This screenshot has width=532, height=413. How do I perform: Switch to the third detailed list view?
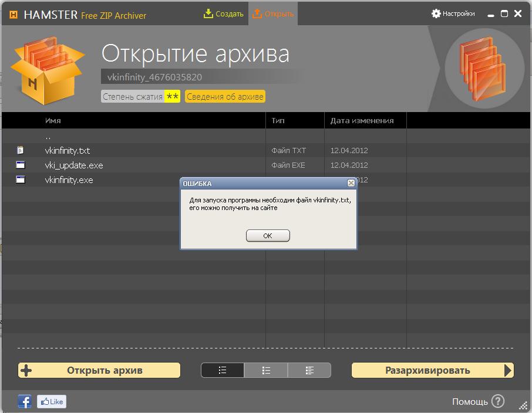[309, 370]
